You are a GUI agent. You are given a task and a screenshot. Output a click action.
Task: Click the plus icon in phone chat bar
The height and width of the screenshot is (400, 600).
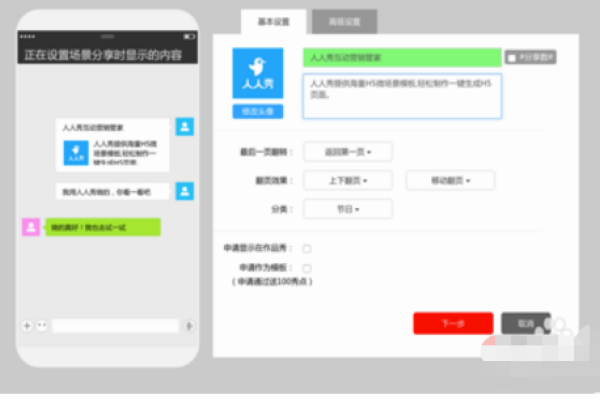tap(27, 326)
